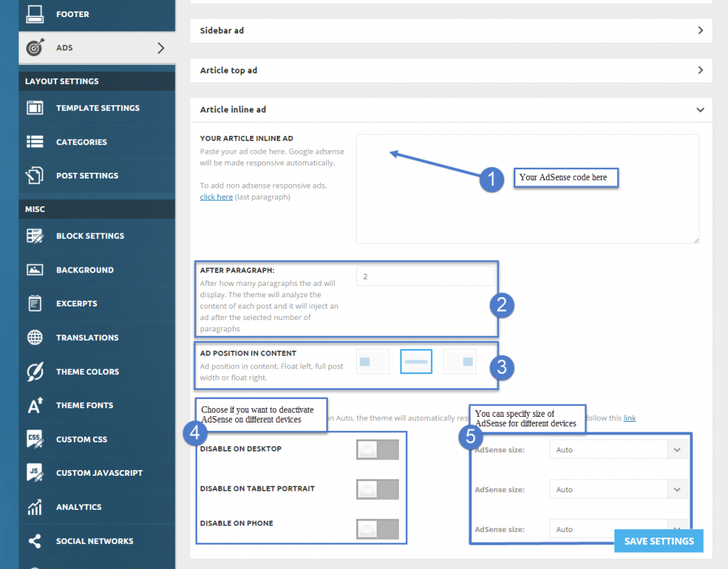
Task: Click the Save Settings button
Action: (x=658, y=541)
